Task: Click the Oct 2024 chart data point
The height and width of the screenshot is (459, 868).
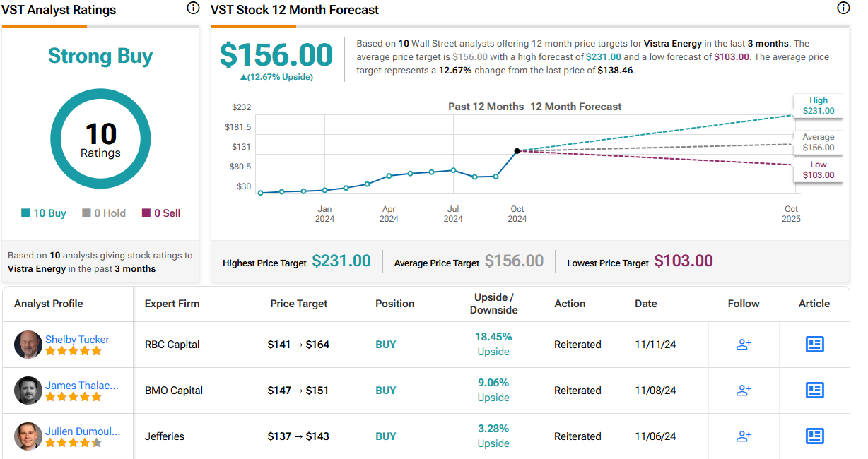Action: [x=517, y=151]
